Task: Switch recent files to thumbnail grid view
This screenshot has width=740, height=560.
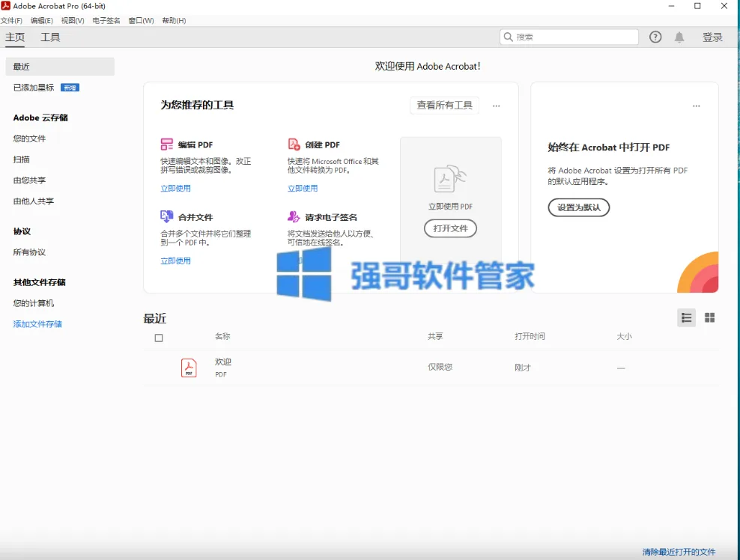Action: 709,318
